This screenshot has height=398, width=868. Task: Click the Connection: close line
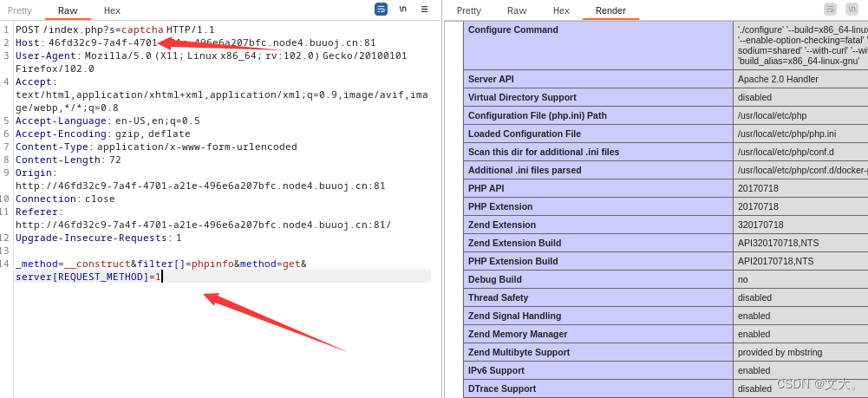tap(65, 199)
